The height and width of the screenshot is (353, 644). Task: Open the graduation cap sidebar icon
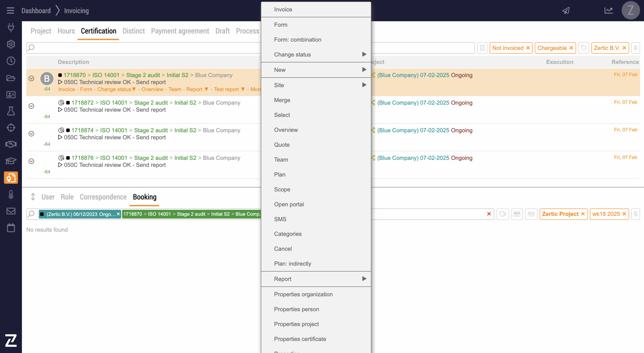pos(11,161)
